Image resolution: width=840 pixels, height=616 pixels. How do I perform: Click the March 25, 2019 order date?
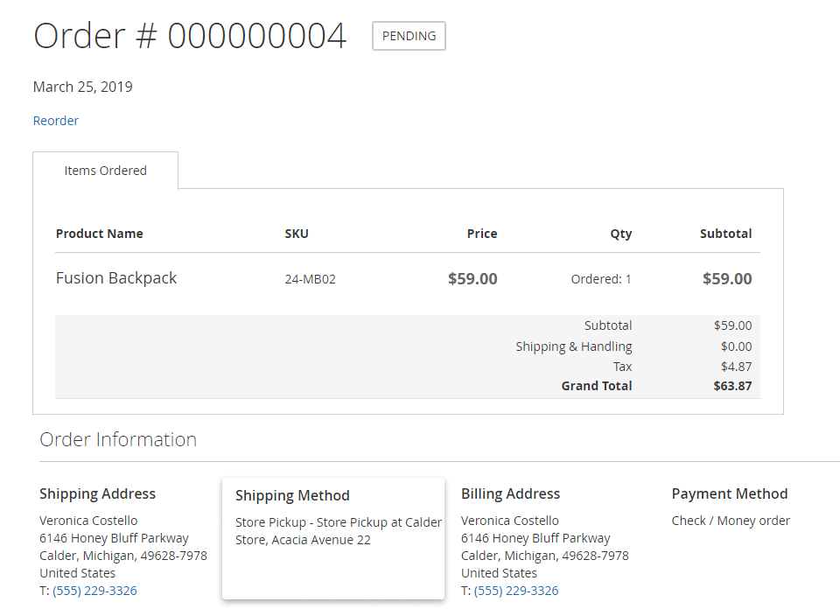(83, 87)
